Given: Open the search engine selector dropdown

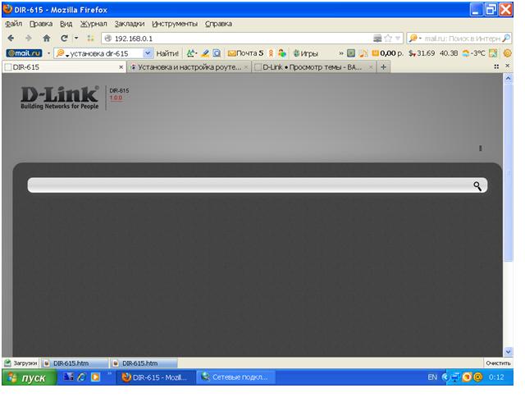Looking at the screenshot, I should point(415,39).
